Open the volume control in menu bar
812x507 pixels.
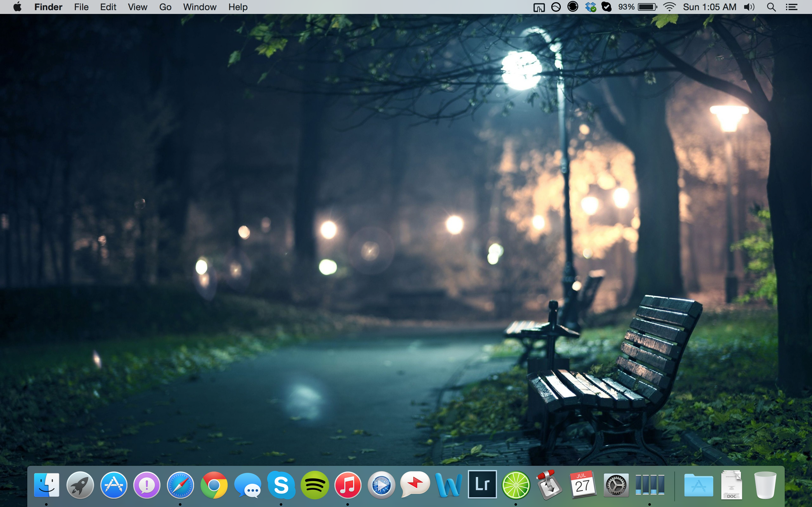tap(749, 7)
